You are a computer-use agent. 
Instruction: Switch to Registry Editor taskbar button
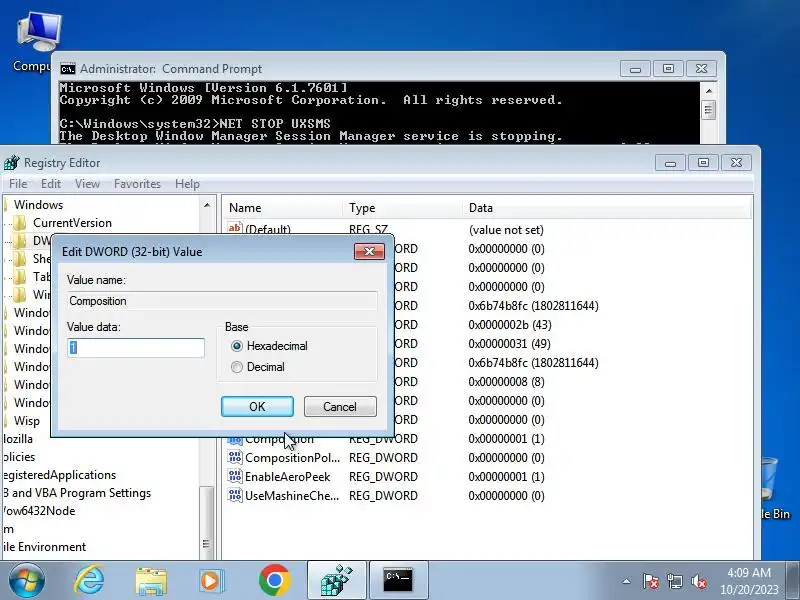pos(337,581)
